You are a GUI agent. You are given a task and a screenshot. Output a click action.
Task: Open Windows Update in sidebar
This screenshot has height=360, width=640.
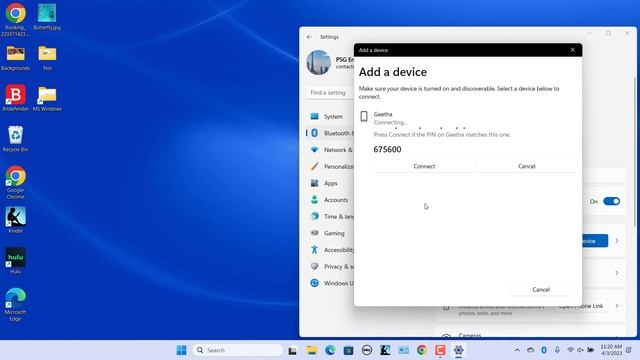pyautogui.click(x=331, y=283)
